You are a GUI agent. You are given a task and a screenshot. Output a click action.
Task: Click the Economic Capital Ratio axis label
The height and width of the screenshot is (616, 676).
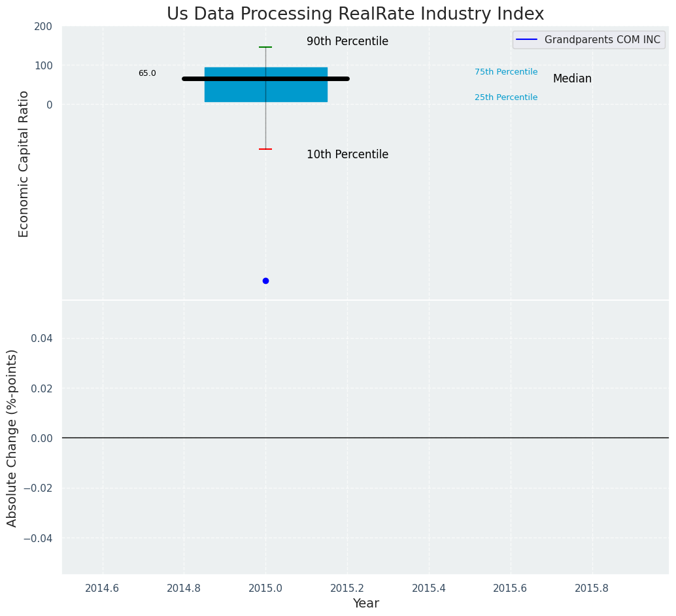[24, 163]
